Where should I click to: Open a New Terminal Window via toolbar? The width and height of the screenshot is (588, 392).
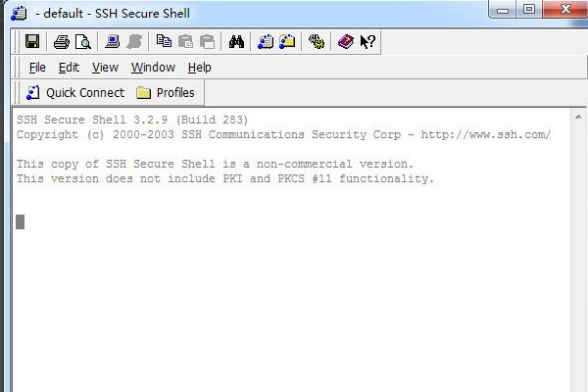(x=266, y=41)
